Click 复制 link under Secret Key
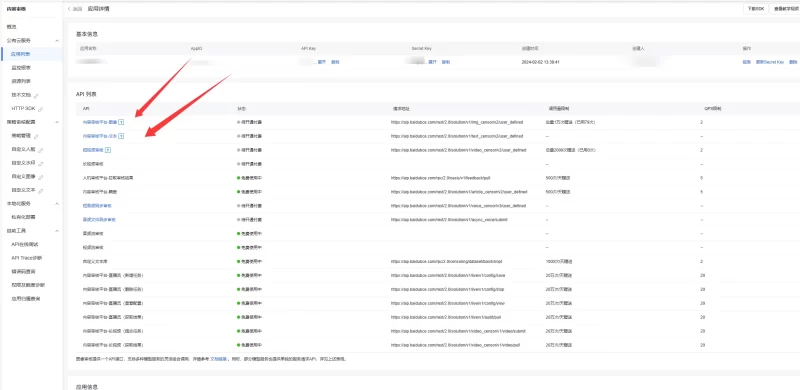The height and width of the screenshot is (390, 800). click(445, 62)
